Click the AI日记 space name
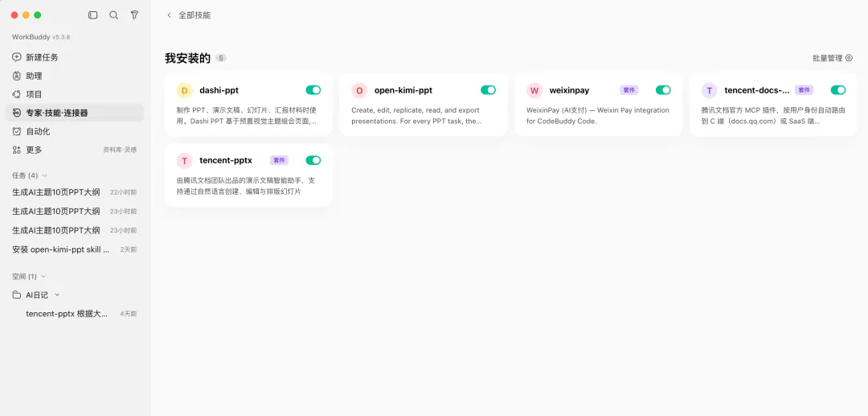The width and height of the screenshot is (868, 416). point(37,295)
